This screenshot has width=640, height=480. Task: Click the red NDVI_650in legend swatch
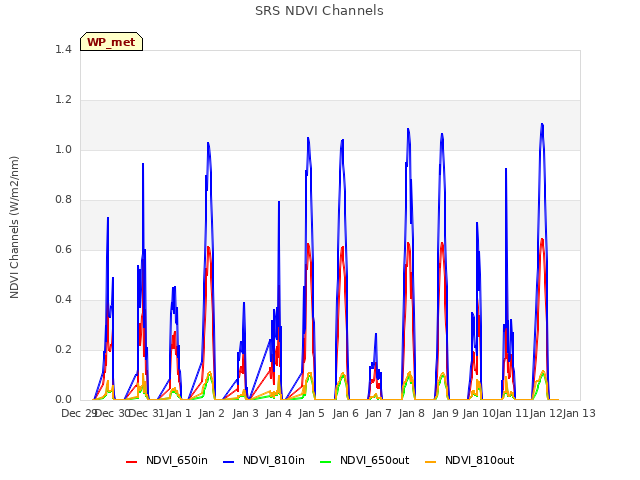131,462
